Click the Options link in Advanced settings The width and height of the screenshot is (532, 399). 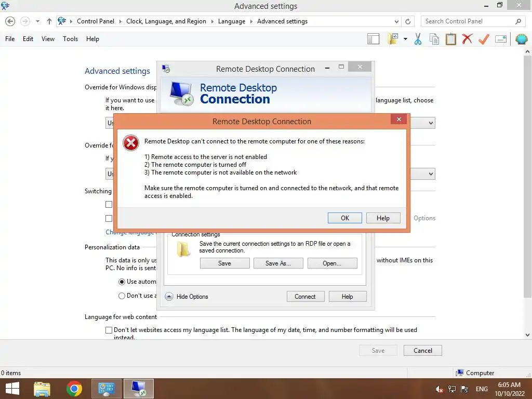coord(424,218)
